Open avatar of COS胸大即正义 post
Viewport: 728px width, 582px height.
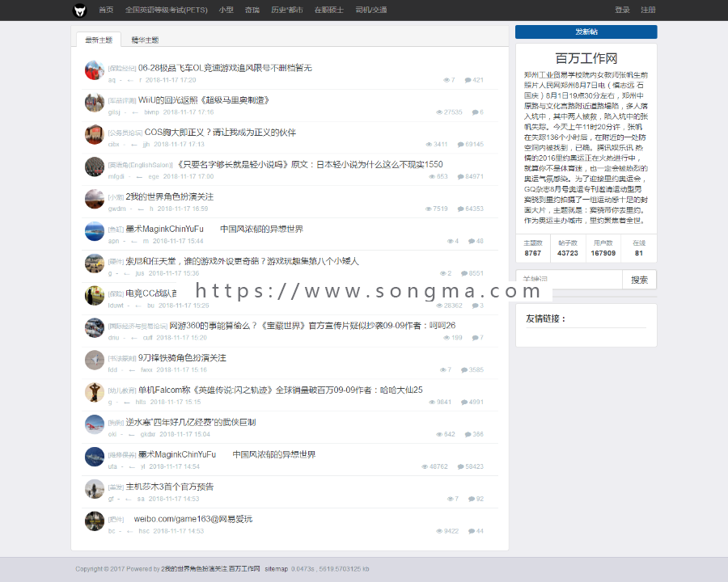(95, 135)
